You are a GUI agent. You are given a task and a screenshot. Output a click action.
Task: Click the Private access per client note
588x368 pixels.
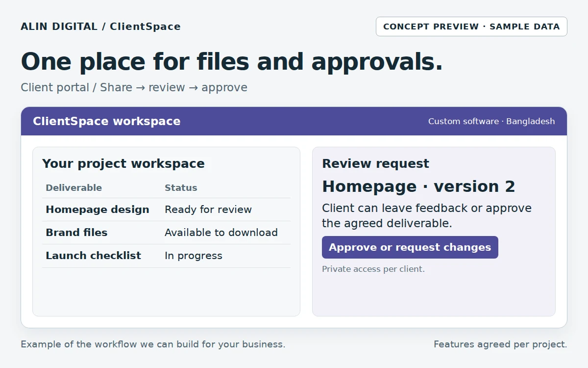tap(373, 269)
